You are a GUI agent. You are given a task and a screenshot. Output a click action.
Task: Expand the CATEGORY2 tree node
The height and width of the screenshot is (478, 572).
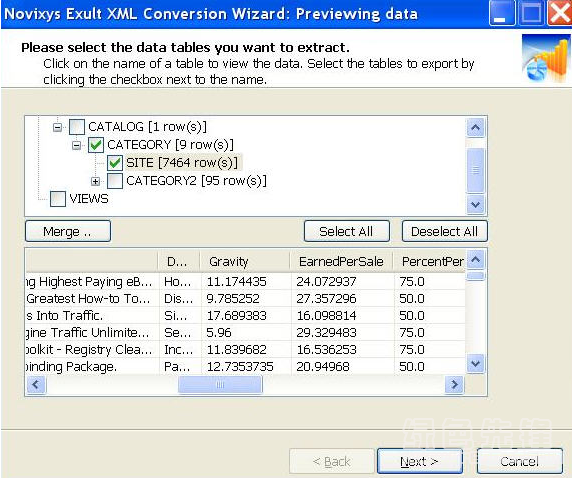[95, 181]
